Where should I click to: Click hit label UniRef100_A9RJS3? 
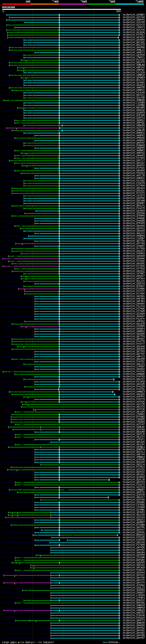pos(134,357)
